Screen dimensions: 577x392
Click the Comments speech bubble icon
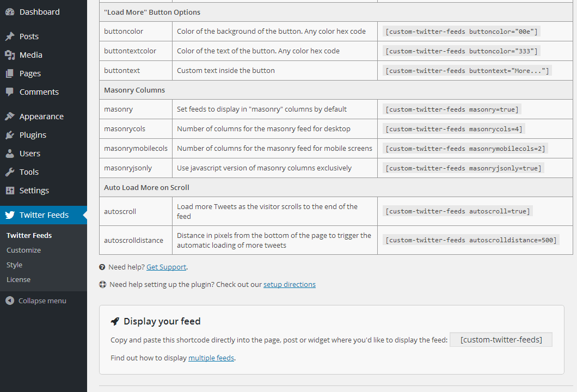[x=10, y=92]
